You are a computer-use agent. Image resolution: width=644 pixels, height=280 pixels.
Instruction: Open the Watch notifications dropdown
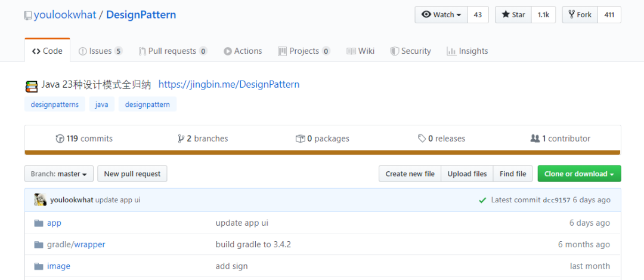click(x=441, y=15)
